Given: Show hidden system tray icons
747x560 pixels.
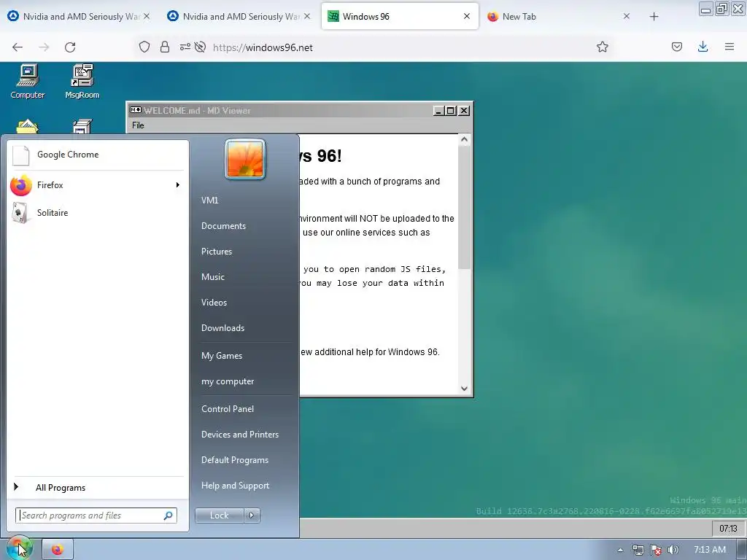Looking at the screenshot, I should tap(620, 550).
